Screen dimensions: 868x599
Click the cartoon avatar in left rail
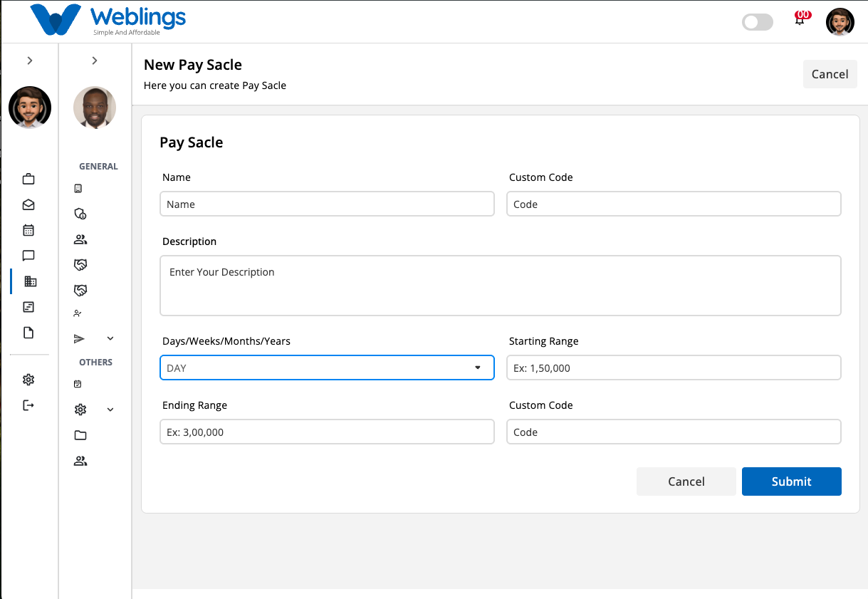click(30, 108)
